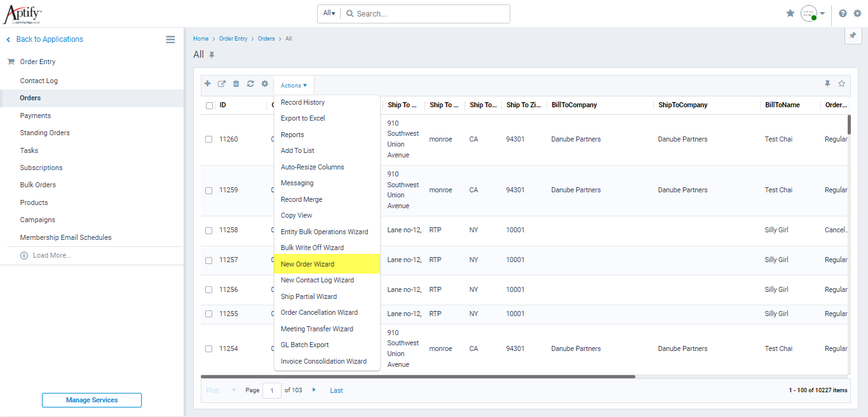Open Order Entry breadcrumb link

point(233,39)
